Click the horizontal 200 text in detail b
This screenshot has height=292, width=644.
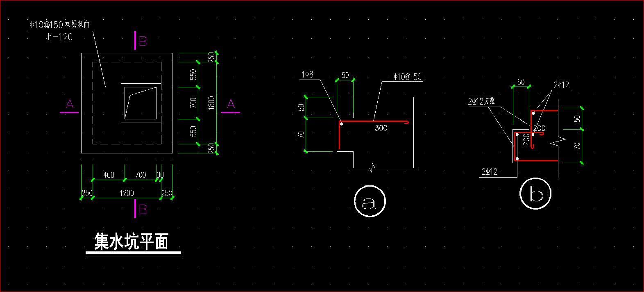[x=539, y=128]
